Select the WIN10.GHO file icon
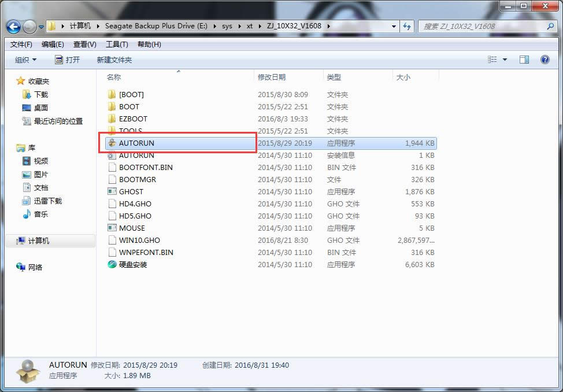This screenshot has height=392, width=563. [x=112, y=240]
